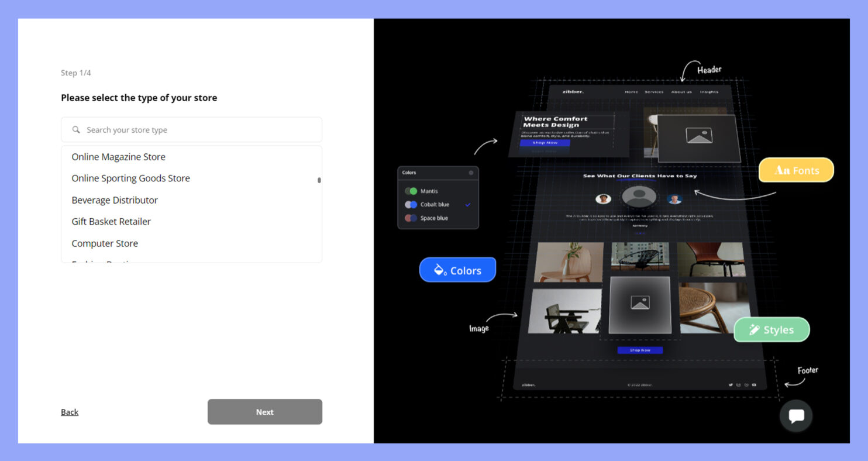
Task: Select Computer Store from the list
Action: [105, 243]
